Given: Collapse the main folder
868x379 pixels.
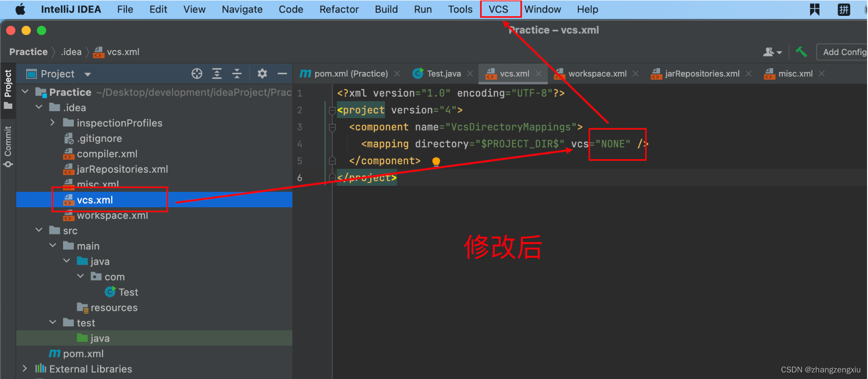Looking at the screenshot, I should click(53, 246).
